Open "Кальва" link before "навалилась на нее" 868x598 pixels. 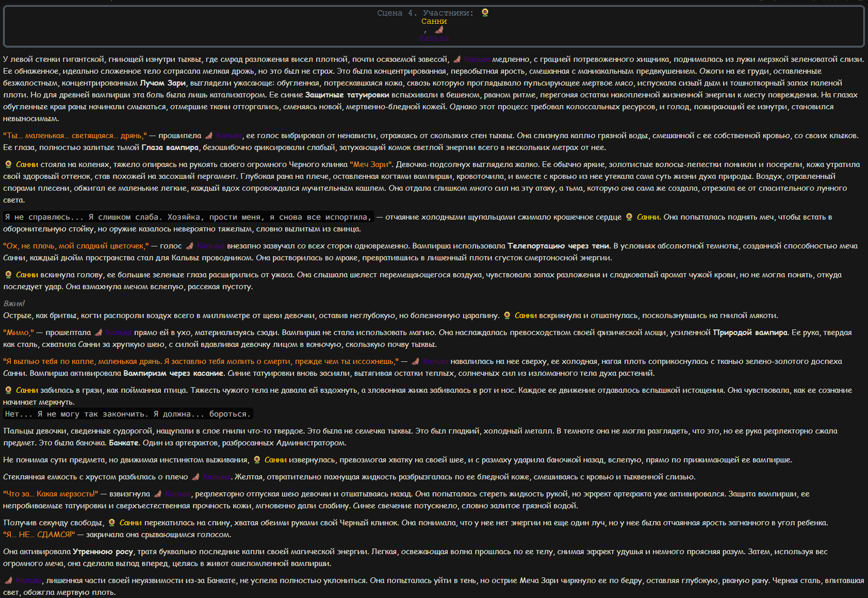pyautogui.click(x=436, y=361)
